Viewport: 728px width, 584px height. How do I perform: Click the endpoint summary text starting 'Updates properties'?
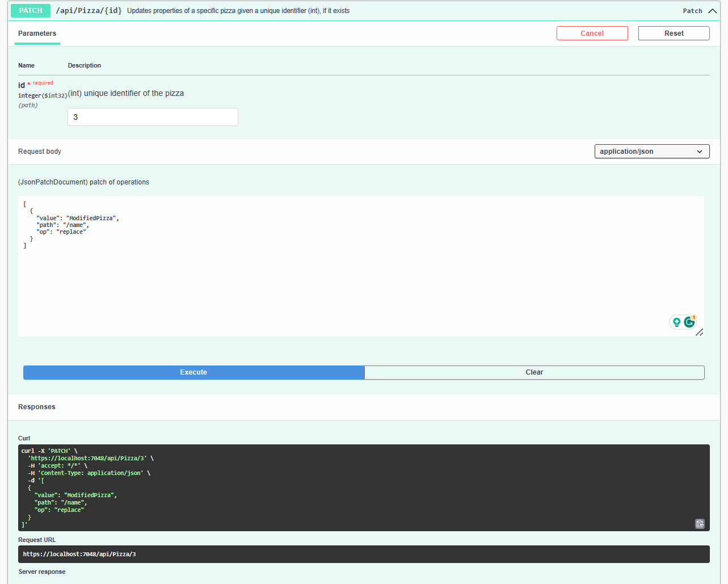(x=238, y=11)
